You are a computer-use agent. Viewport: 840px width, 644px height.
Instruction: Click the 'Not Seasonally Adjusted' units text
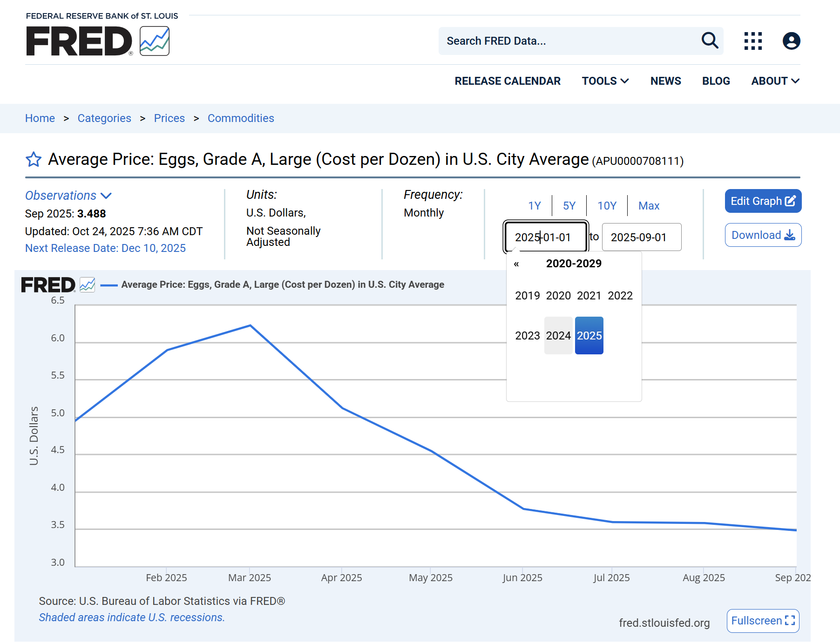284,237
